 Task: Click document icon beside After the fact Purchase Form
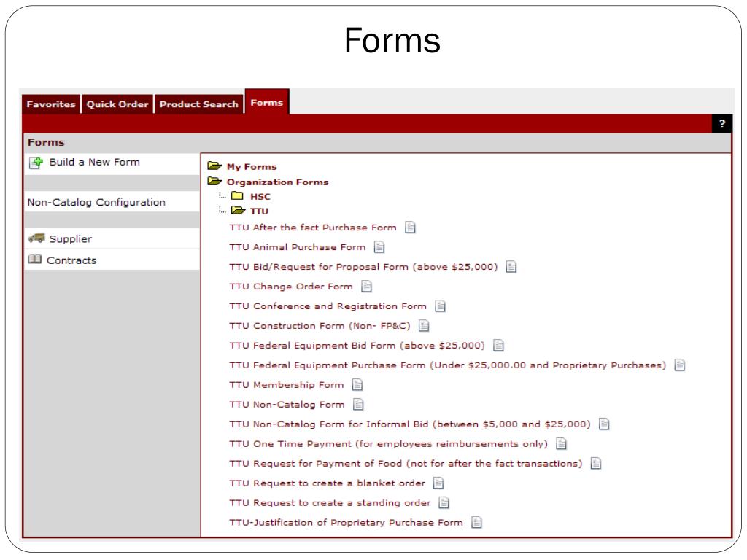pos(410,227)
